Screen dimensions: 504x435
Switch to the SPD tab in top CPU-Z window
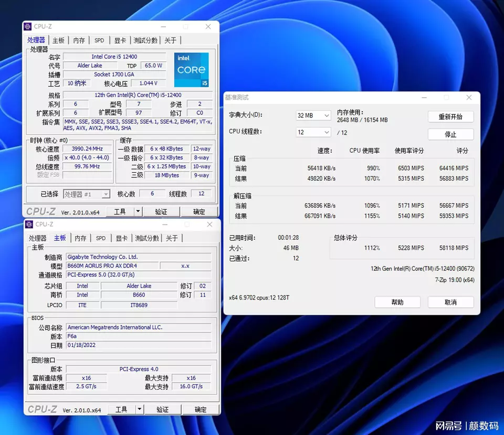coord(99,40)
